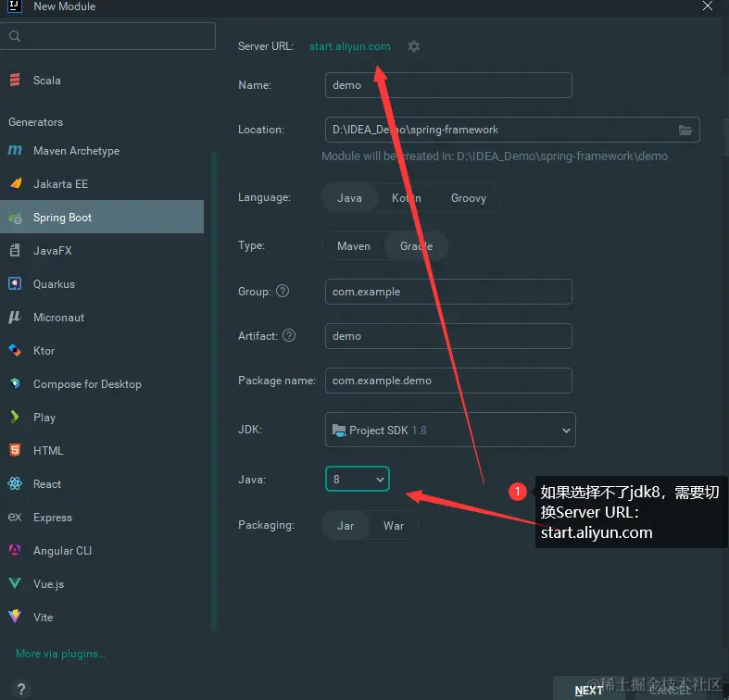Image resolution: width=729 pixels, height=700 pixels.
Task: Select Jakarta EE generator
Action: [102, 183]
